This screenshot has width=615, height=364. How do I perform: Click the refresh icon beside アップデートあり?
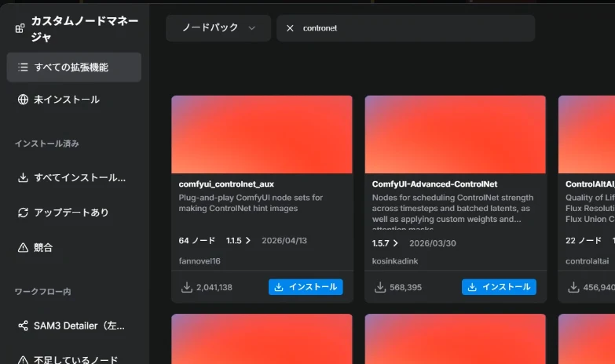pos(23,213)
